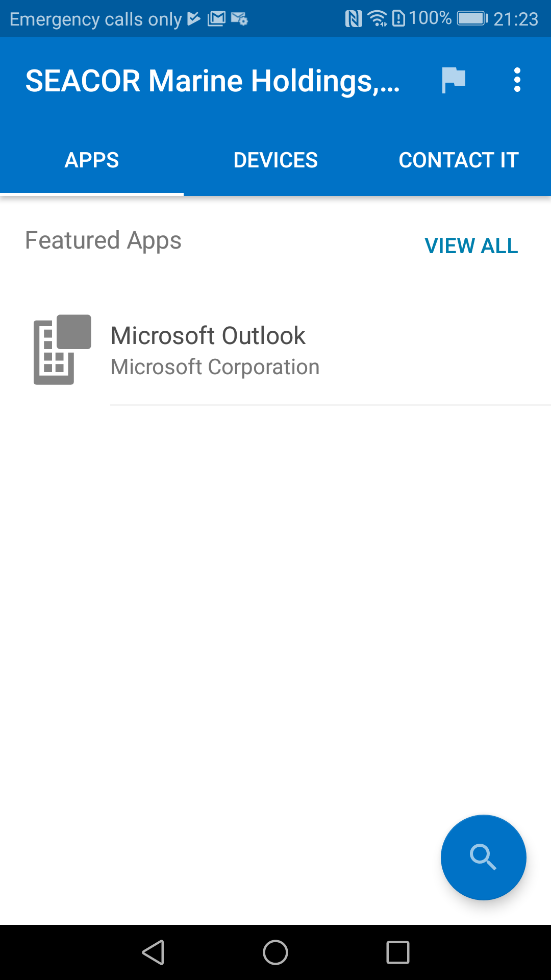This screenshot has width=551, height=980.
Task: Tap the mail sync error notification icon
Action: coord(239,19)
